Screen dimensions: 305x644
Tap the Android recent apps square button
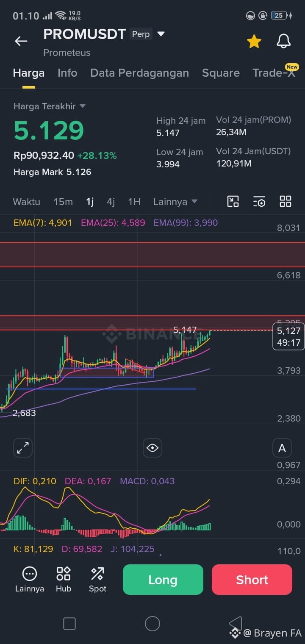(69, 624)
